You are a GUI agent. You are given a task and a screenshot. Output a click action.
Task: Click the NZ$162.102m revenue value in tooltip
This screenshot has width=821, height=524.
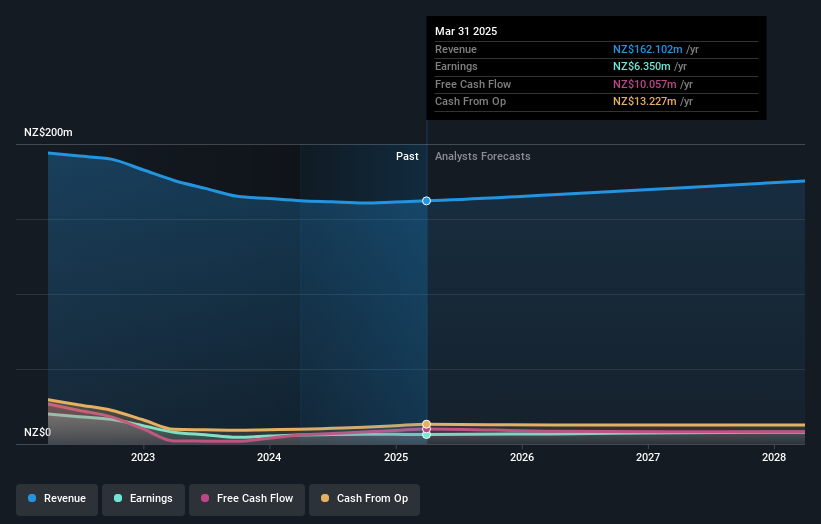pyautogui.click(x=648, y=49)
